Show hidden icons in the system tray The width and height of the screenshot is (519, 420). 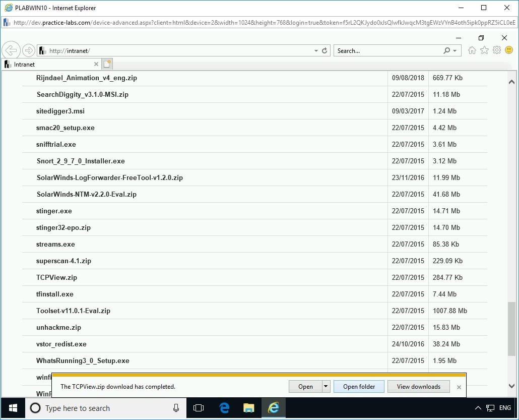point(478,408)
